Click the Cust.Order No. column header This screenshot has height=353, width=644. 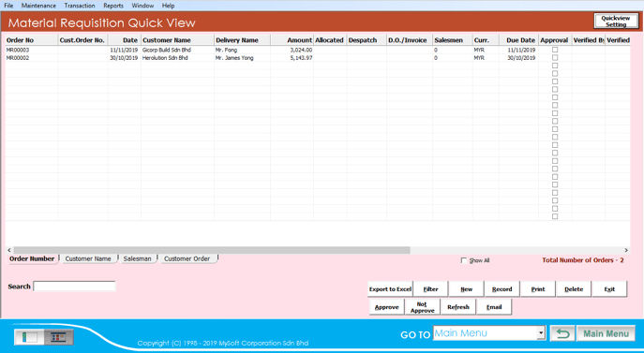(82, 40)
